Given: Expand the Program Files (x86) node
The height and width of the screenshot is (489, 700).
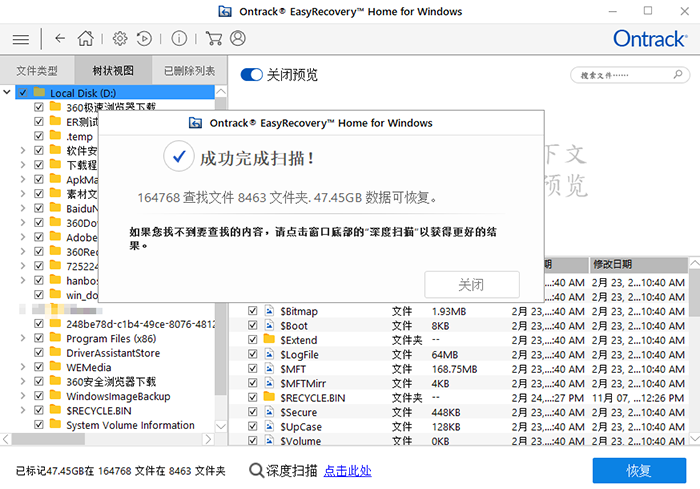Looking at the screenshot, I should tap(23, 339).
